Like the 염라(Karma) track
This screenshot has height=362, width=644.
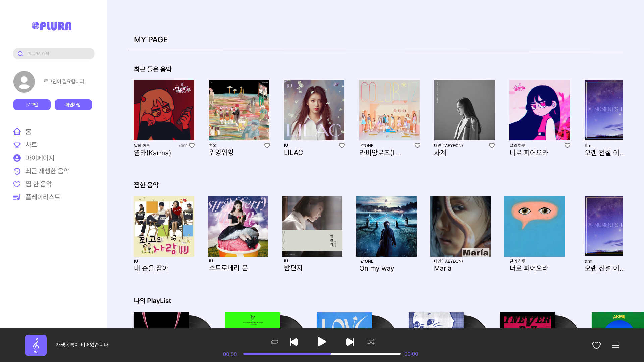point(192,145)
